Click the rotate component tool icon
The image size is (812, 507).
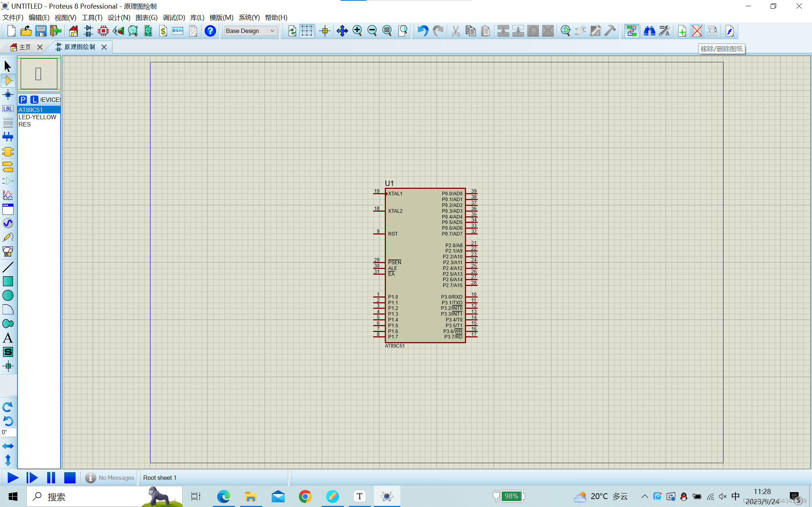click(8, 407)
